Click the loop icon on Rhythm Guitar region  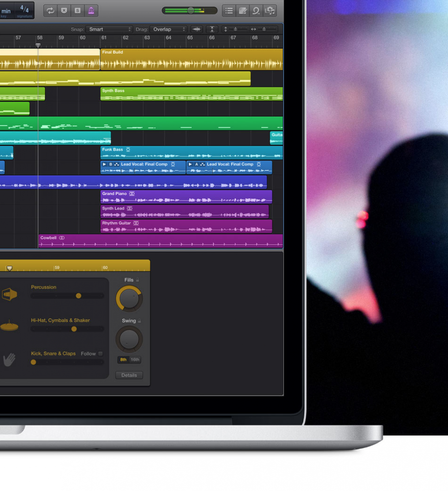[136, 223]
